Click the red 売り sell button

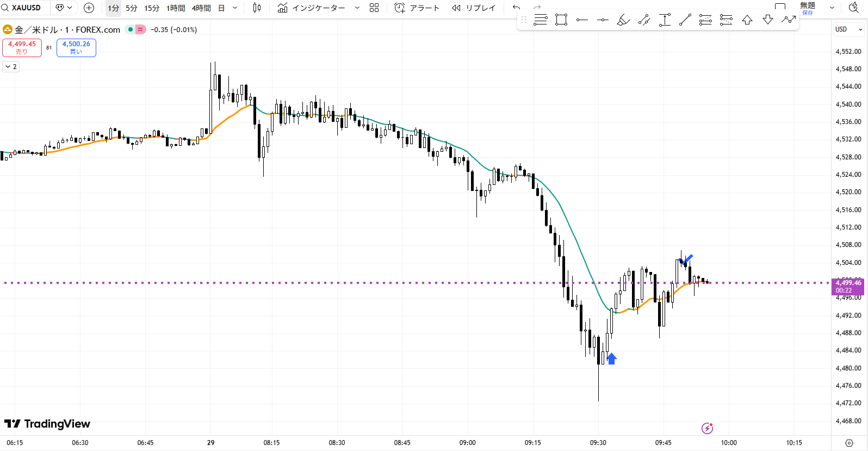point(22,48)
